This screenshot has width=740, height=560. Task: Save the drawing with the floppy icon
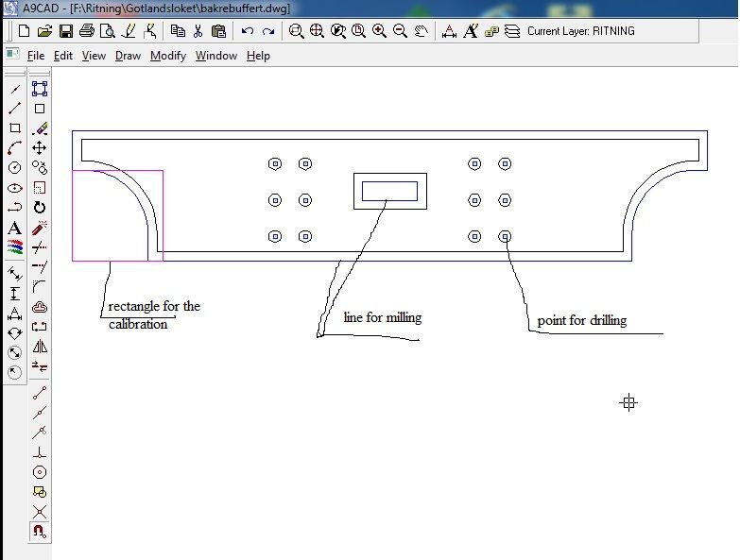click(x=65, y=31)
